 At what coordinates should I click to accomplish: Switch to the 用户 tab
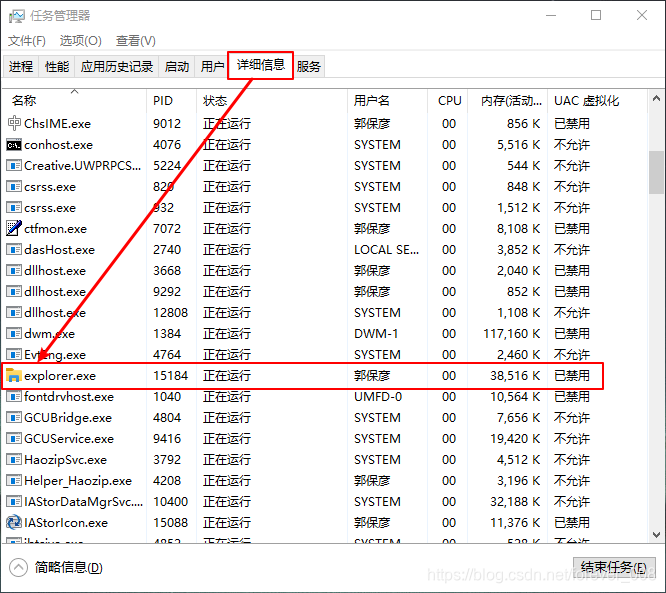(212, 67)
